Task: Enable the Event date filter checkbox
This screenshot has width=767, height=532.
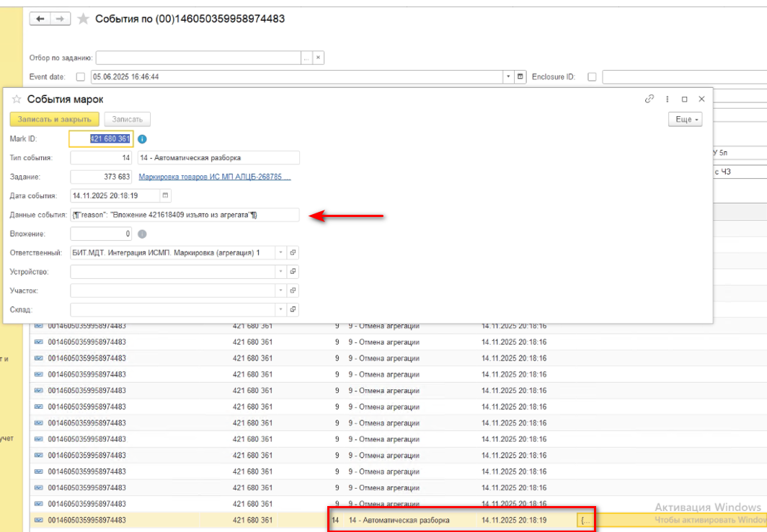Action: [80, 76]
